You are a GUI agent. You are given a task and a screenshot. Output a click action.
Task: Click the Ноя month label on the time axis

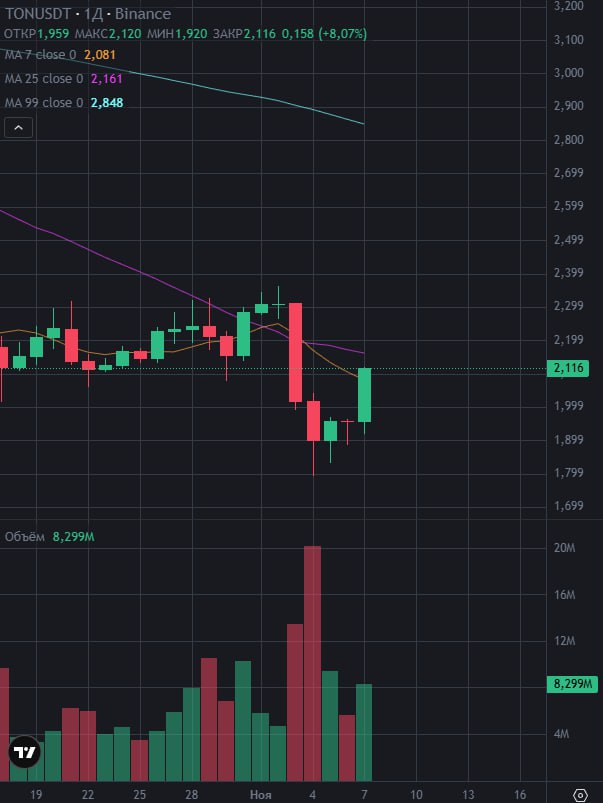tap(260, 794)
